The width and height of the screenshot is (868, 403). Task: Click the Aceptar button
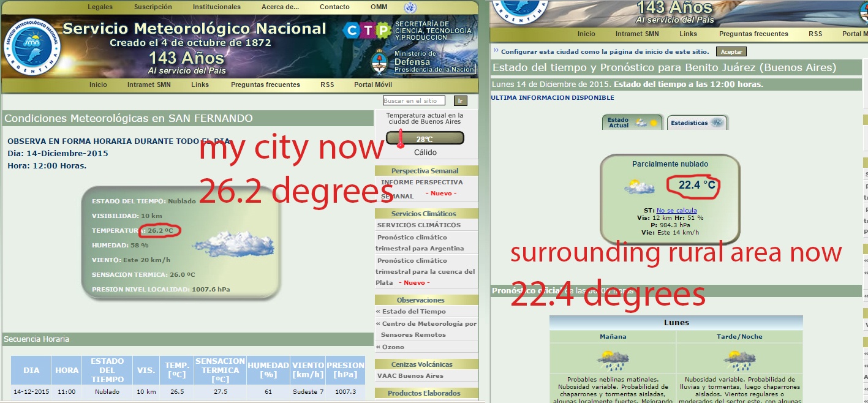(x=731, y=52)
